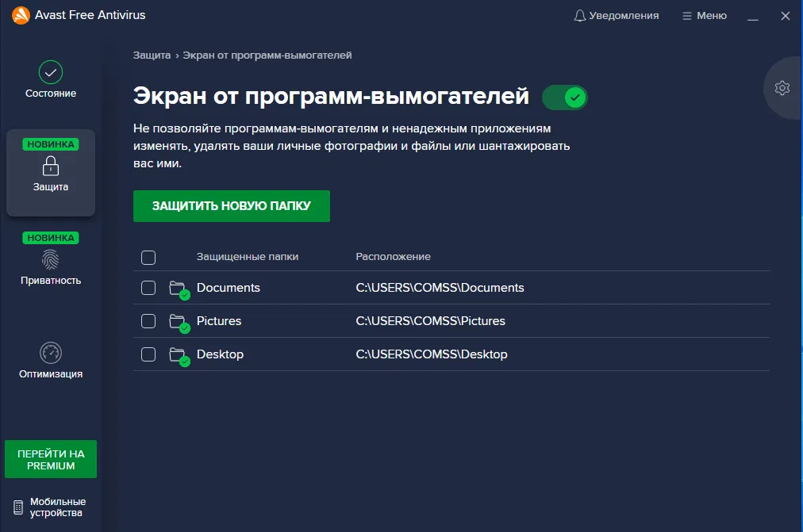Open the Защита lock section

(x=51, y=173)
